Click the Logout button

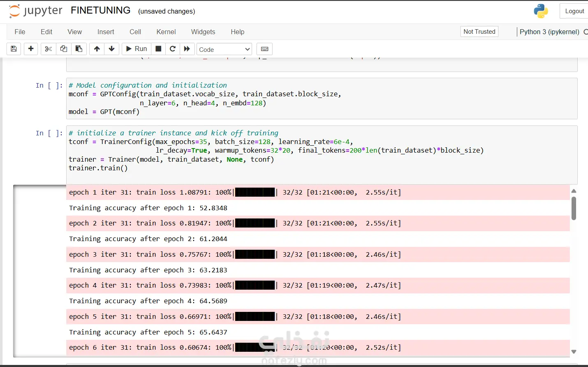[x=574, y=11]
